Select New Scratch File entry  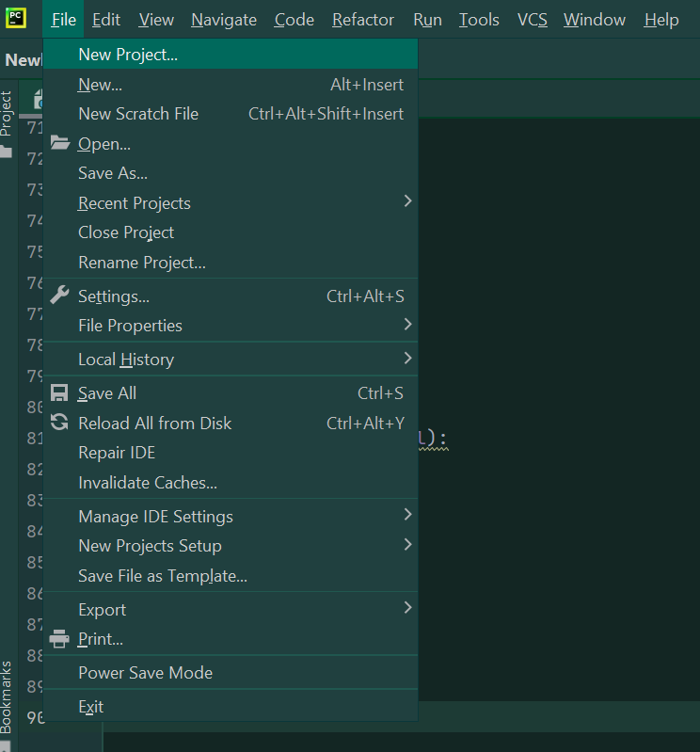(231, 114)
